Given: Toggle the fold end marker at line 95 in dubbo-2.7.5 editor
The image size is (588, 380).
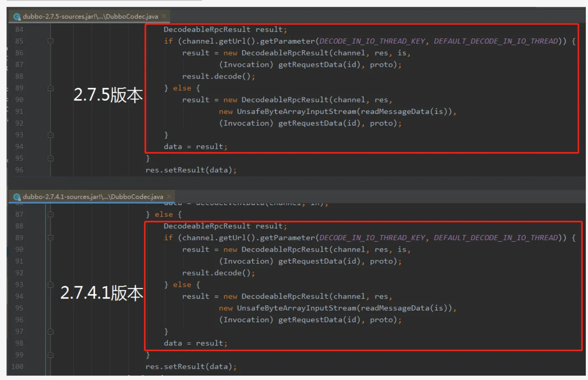Looking at the screenshot, I should pyautogui.click(x=50, y=159).
